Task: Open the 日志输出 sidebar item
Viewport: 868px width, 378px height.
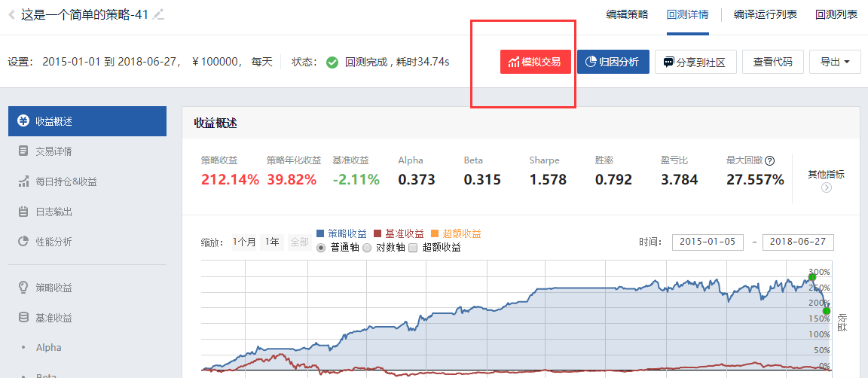Action: click(53, 212)
